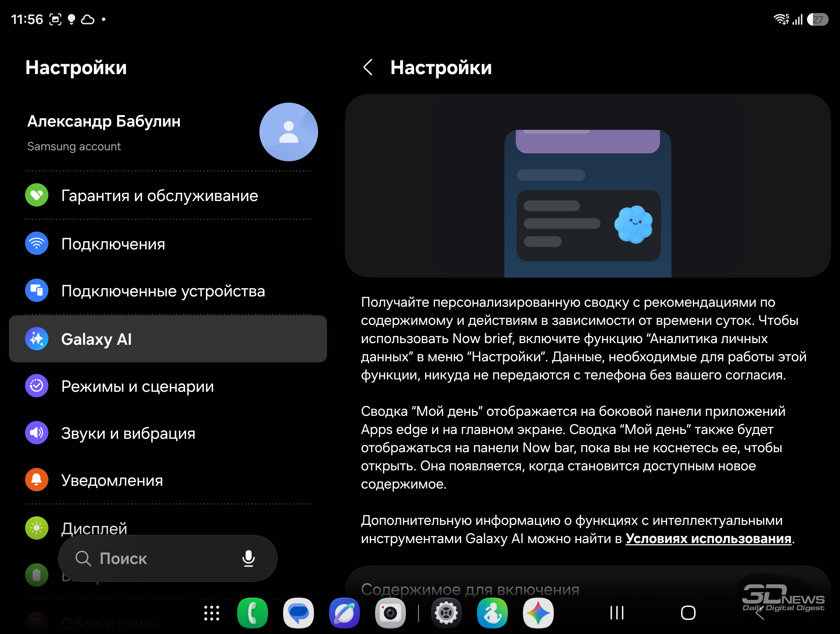The image size is (840, 634).
Task: Launch the Camera app from the taskbar
Action: (390, 613)
